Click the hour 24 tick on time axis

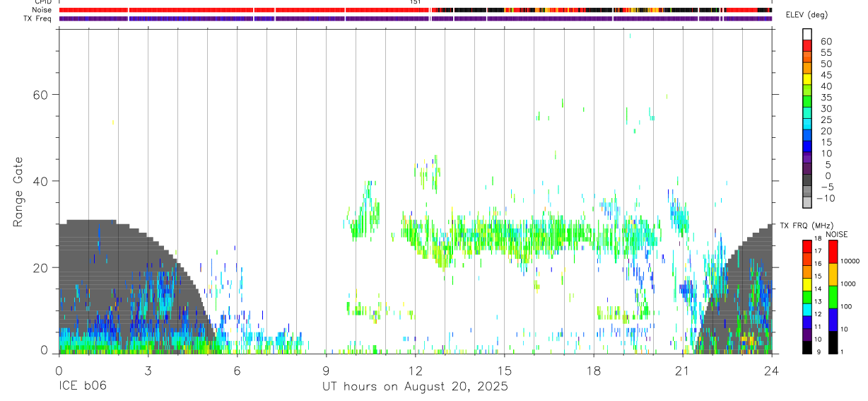coord(772,371)
